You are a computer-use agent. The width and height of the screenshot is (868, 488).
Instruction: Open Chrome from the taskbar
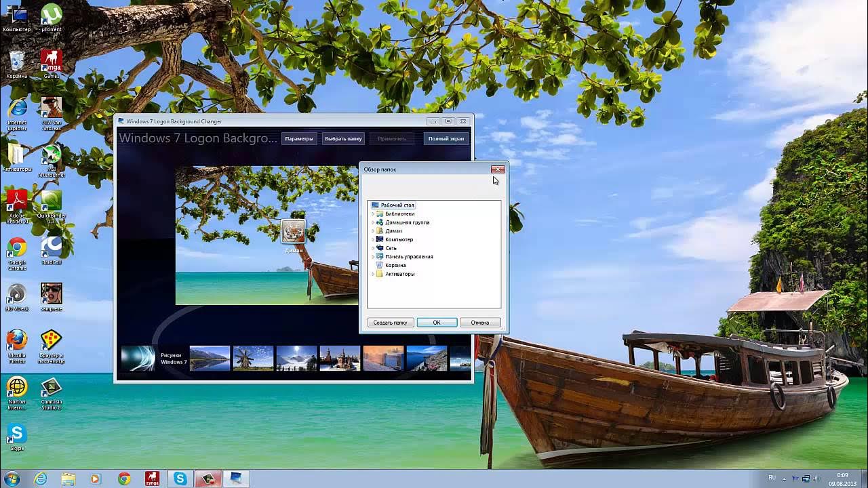124,479
